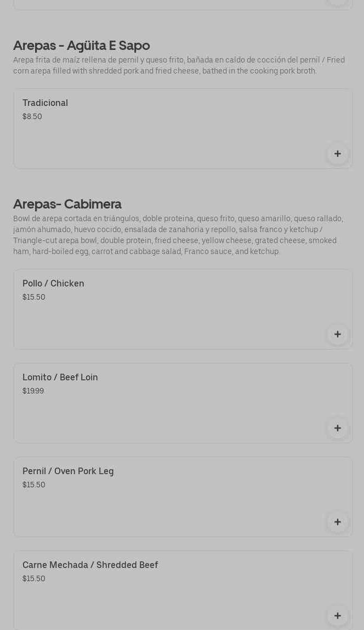The width and height of the screenshot is (364, 630).
Task: Add Pernil / Oven Pork Leg to cart
Action: [338, 522]
